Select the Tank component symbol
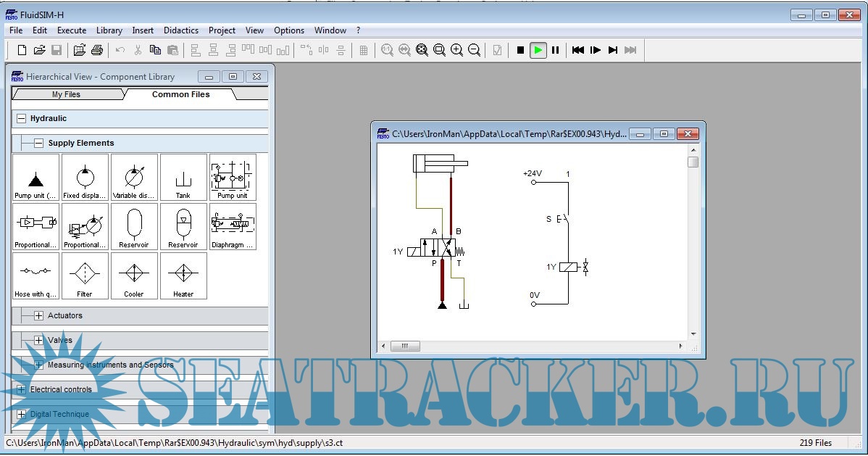Image resolution: width=868 pixels, height=456 pixels. [x=183, y=177]
